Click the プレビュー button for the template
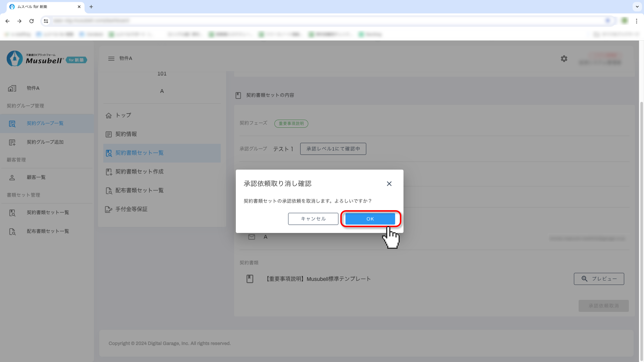 599,279
